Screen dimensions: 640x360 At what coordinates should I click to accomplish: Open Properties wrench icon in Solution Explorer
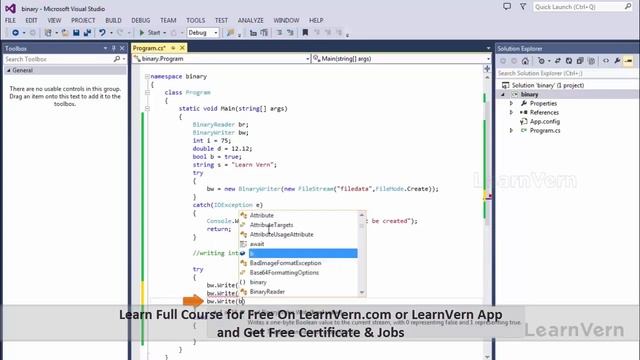[x=617, y=61]
